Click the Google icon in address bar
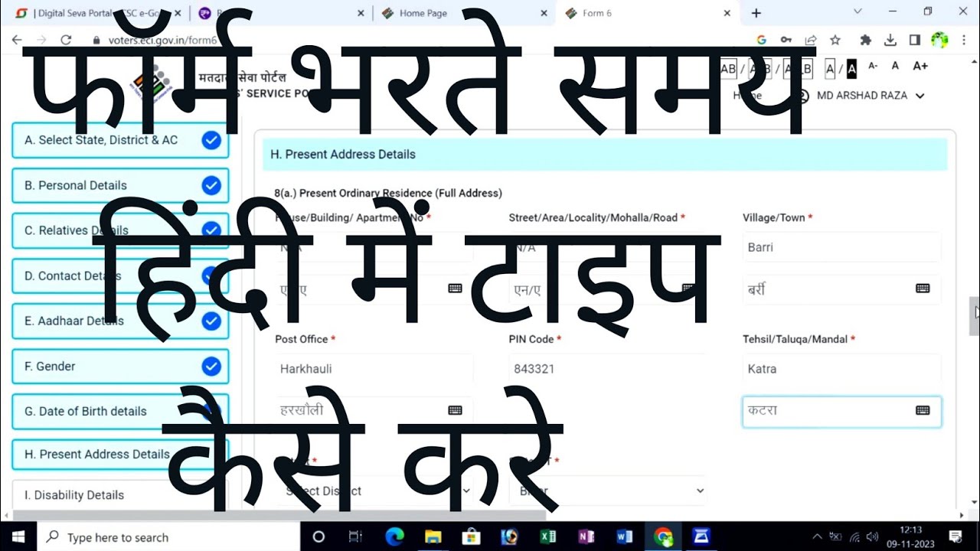This screenshot has width=980, height=551. coord(762,40)
